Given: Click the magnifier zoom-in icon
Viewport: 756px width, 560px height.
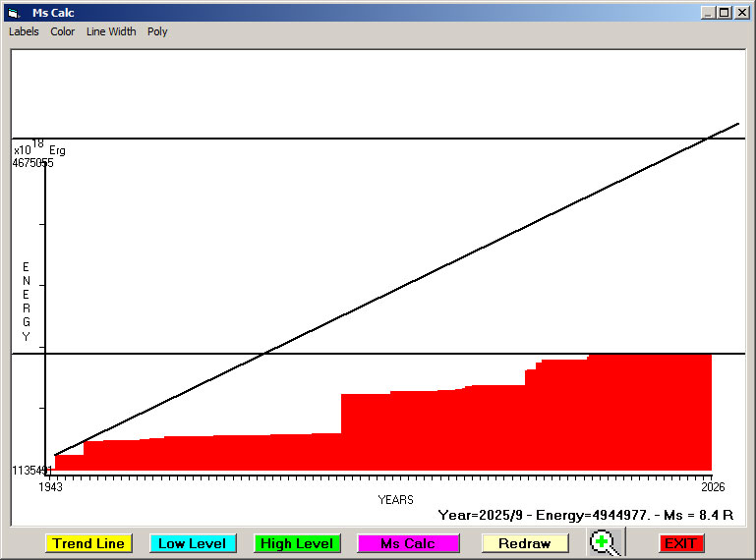Looking at the screenshot, I should click(x=605, y=542).
